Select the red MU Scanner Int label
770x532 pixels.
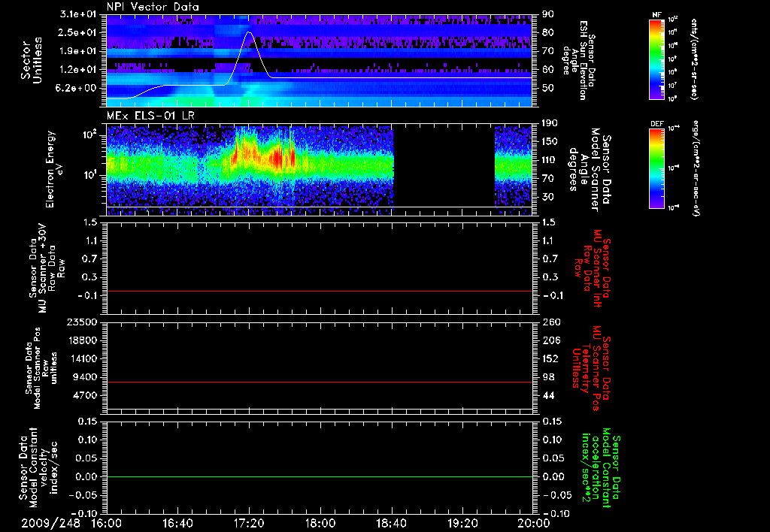tap(593, 268)
